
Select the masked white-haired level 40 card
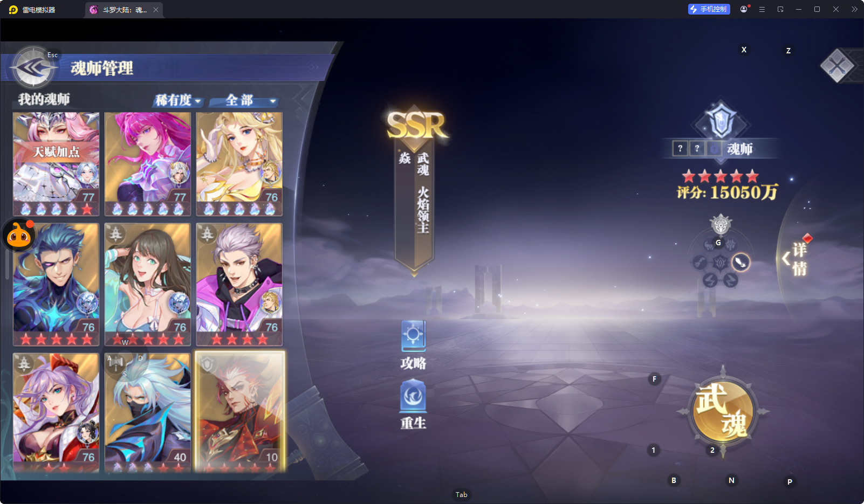pyautogui.click(x=148, y=413)
